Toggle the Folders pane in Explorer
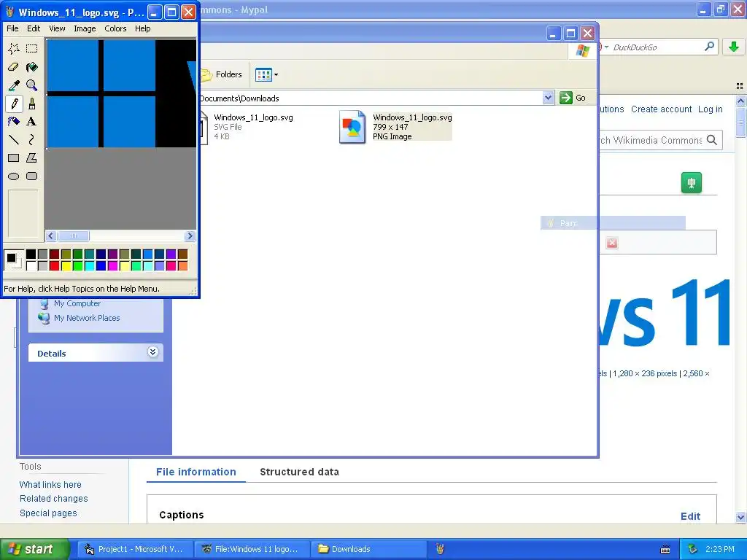Viewport: 747px width, 560px height. (222, 74)
